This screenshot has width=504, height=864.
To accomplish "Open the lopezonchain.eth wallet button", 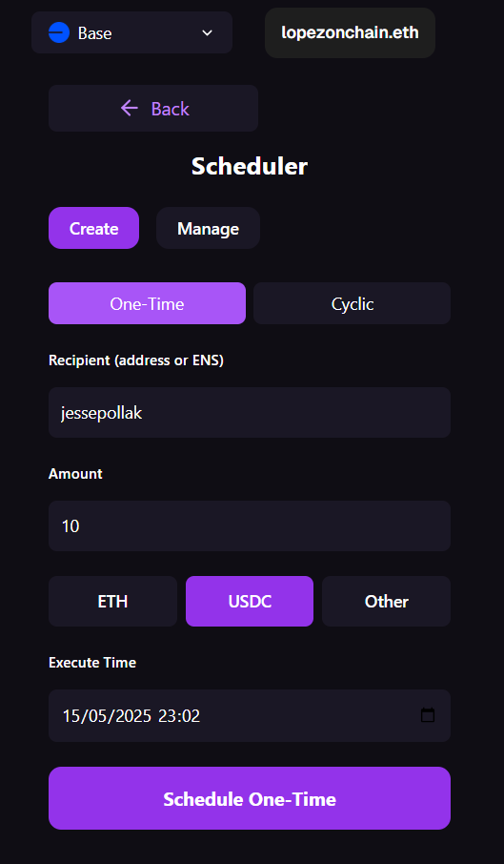I will click(x=350, y=33).
